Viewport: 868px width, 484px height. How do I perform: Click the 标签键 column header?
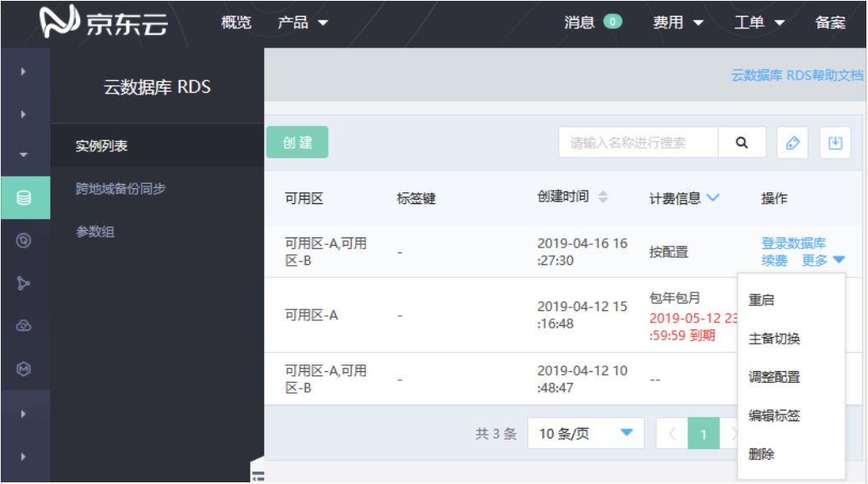(416, 198)
